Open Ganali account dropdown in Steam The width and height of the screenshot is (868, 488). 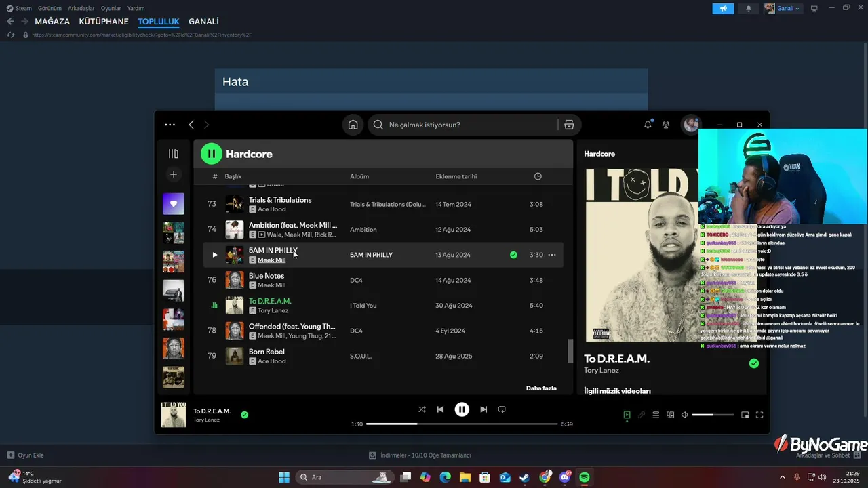[x=782, y=8]
